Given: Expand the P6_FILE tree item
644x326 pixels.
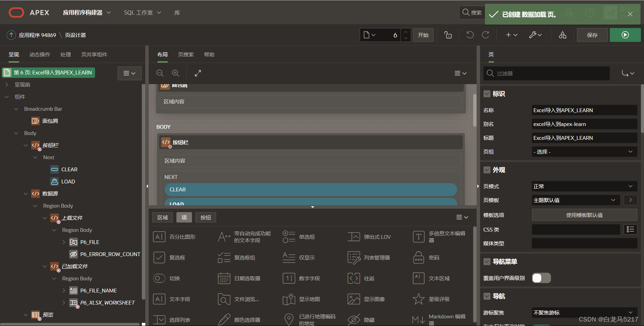Looking at the screenshot, I should pyautogui.click(x=64, y=242).
